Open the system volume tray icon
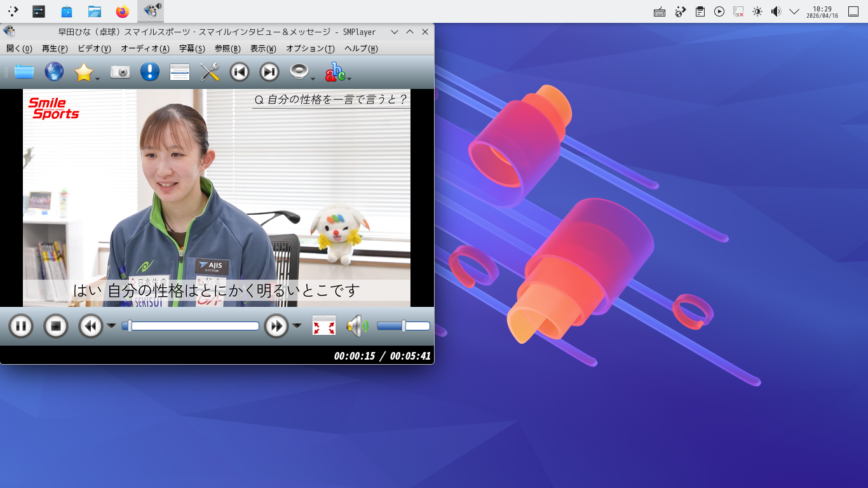Screen dimensions: 868x488 click(x=776, y=11)
